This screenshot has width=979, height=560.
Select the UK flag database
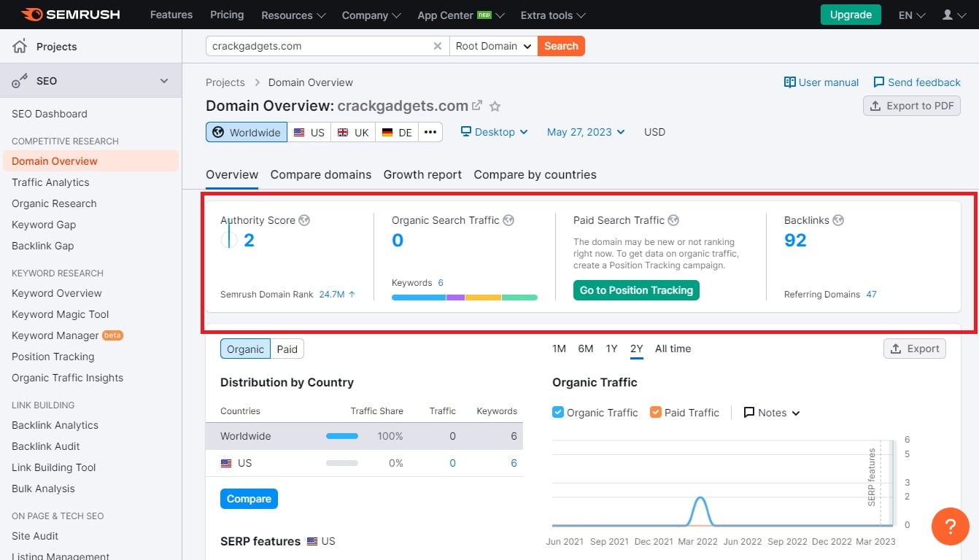(x=353, y=133)
